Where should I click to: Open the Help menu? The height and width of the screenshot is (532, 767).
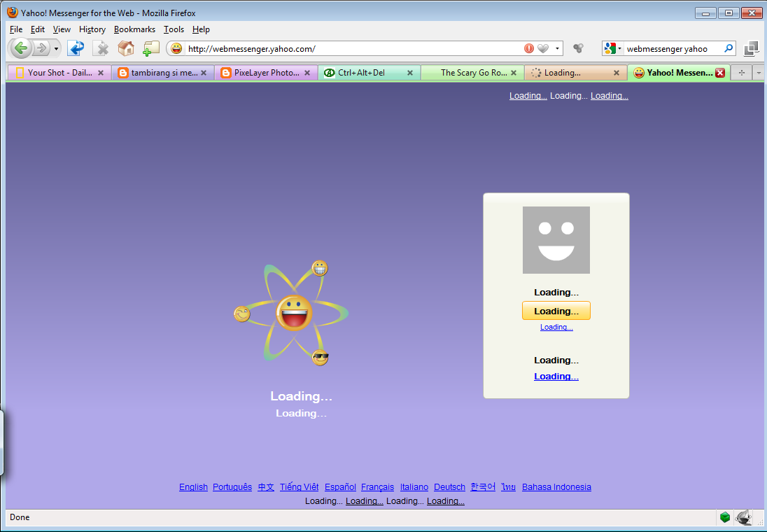pos(201,29)
